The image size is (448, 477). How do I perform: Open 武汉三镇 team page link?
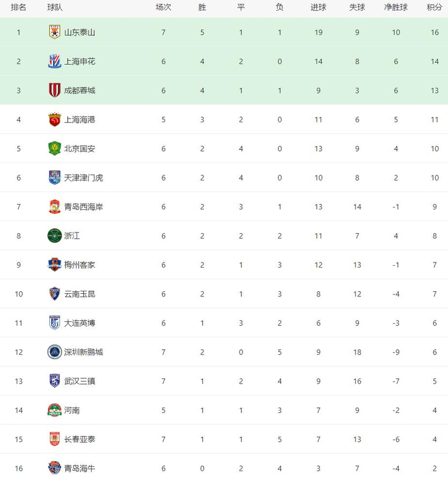[x=80, y=381]
